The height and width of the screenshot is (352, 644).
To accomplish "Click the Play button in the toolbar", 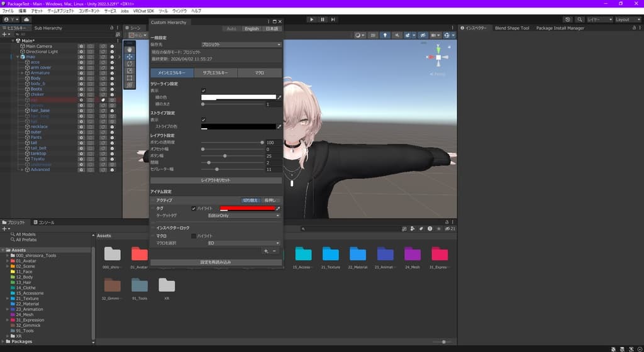I will tap(312, 19).
